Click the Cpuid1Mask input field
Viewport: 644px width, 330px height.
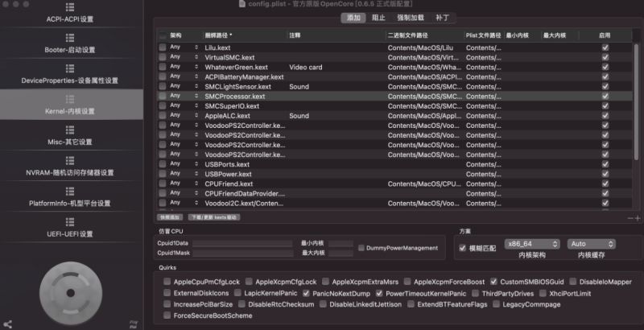point(242,254)
